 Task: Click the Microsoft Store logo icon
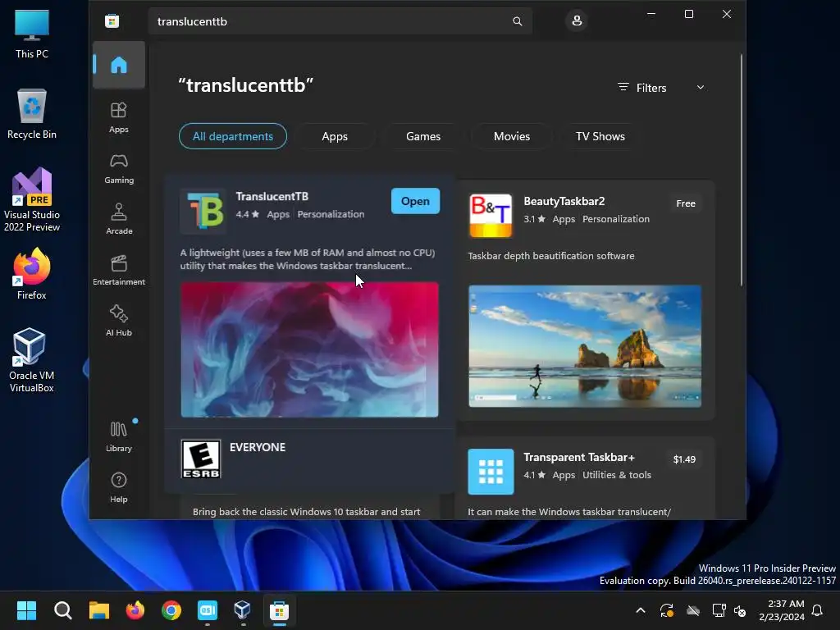tap(112, 21)
